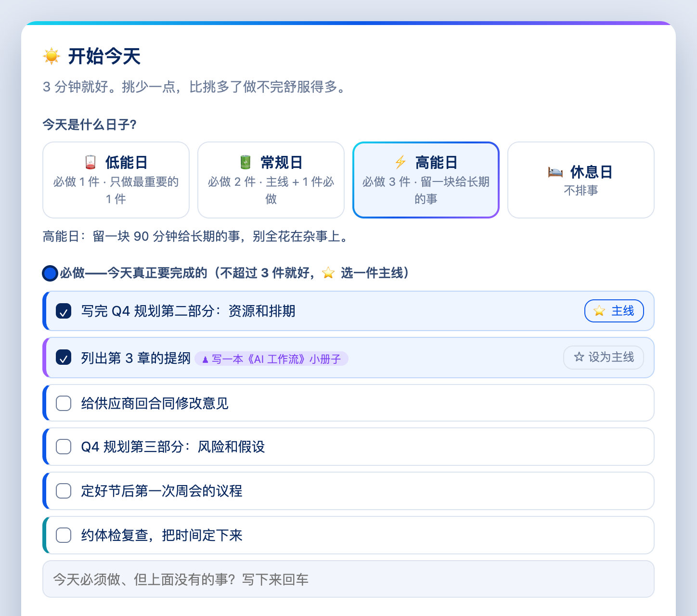
Task: Click 必做 3 件 description on 高能日
Action: coord(426,190)
